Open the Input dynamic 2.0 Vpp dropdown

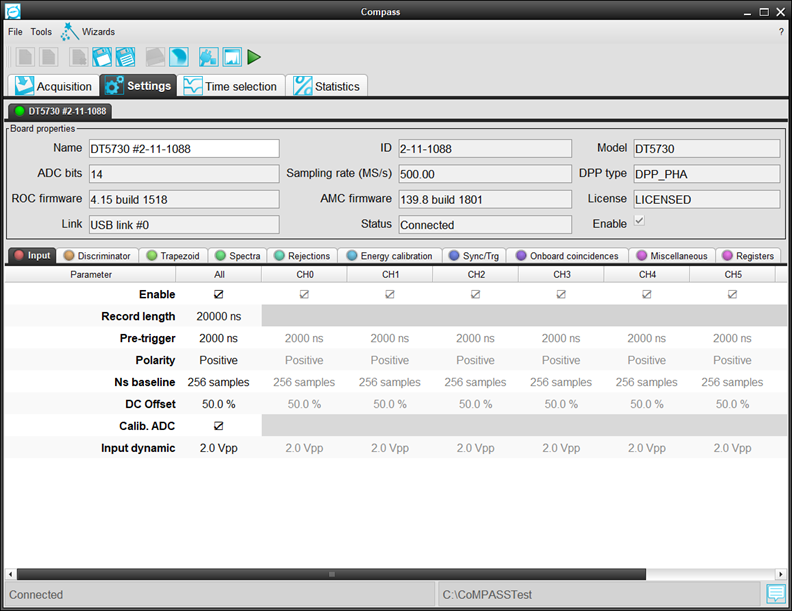click(x=218, y=448)
